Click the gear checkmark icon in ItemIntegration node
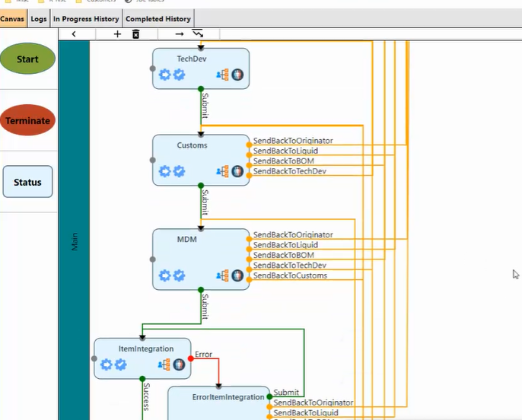Viewport: 522px width, 420px height. [x=120, y=364]
